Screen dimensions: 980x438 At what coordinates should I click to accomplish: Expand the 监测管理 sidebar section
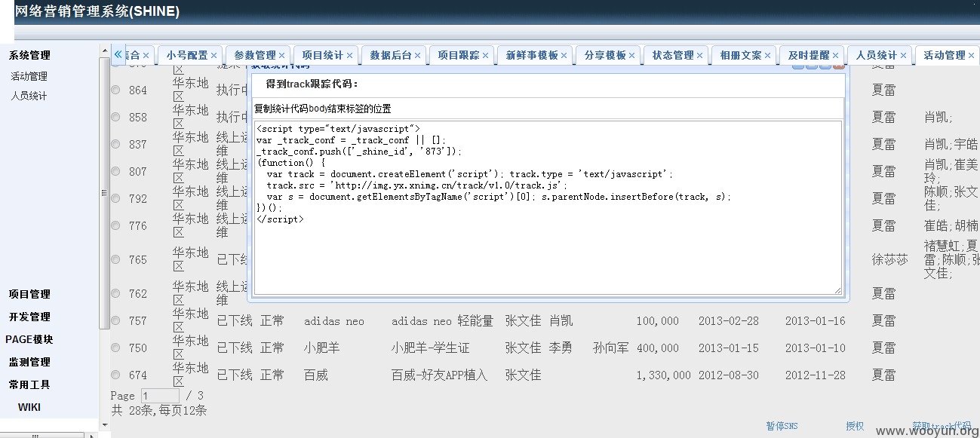[29, 362]
